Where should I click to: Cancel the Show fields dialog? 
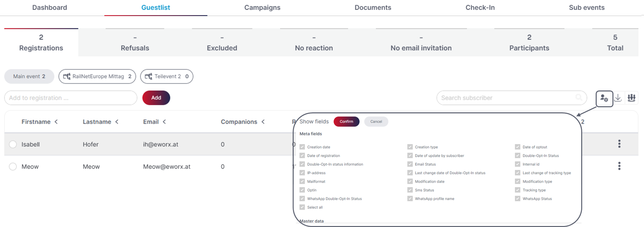coord(376,121)
